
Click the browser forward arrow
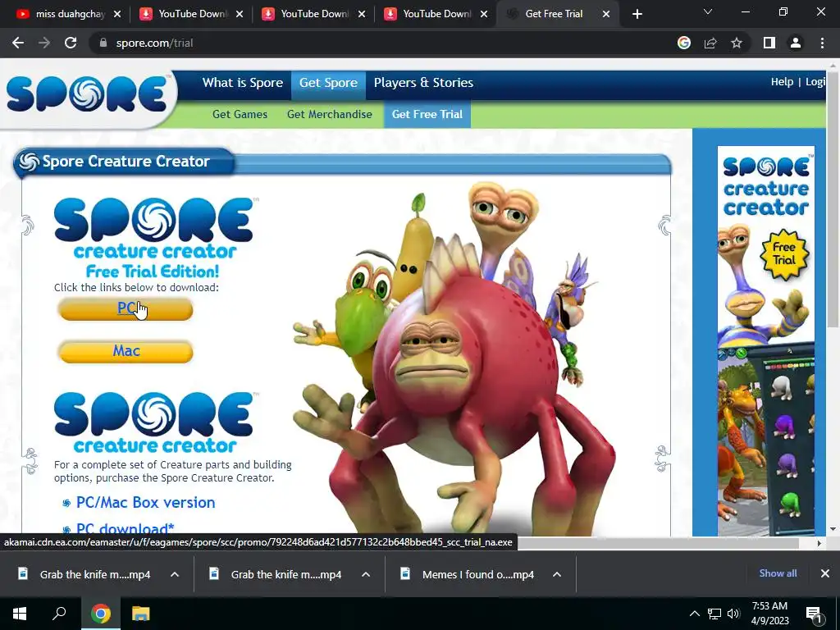(x=44, y=43)
